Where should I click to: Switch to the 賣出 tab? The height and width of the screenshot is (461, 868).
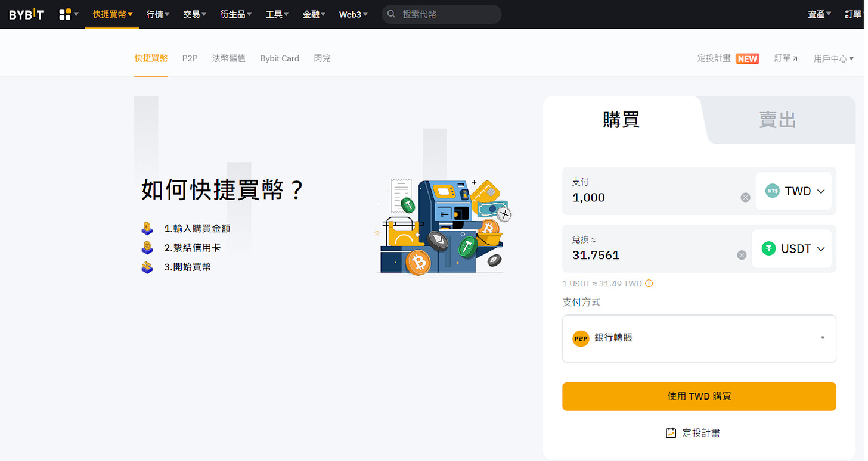777,120
